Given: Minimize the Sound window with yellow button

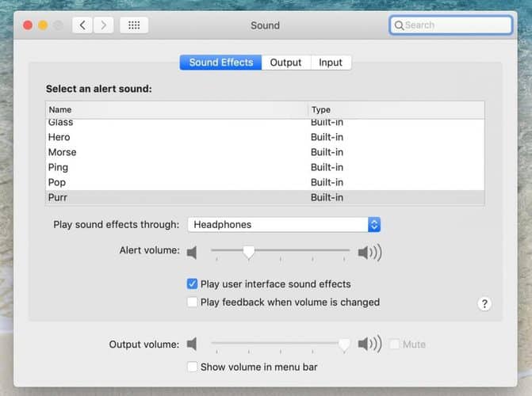Looking at the screenshot, I should [x=43, y=25].
